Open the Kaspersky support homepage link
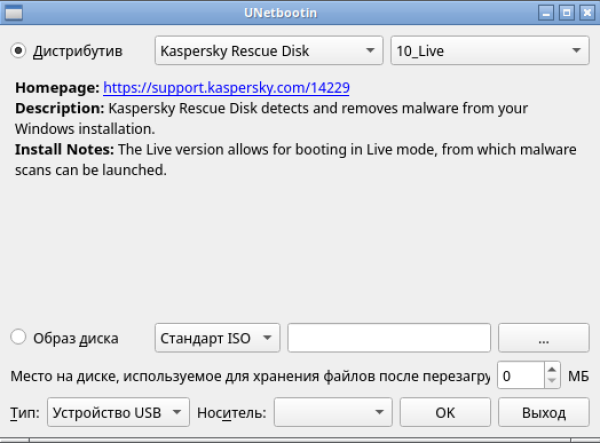This screenshot has height=443, width=600. [x=226, y=88]
